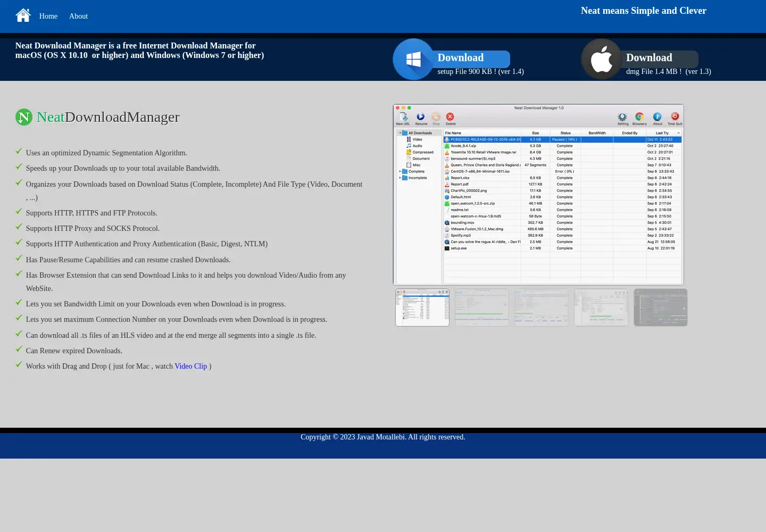Select Document category in sidebar
Screen dimensions: 766x532
(x=418, y=159)
